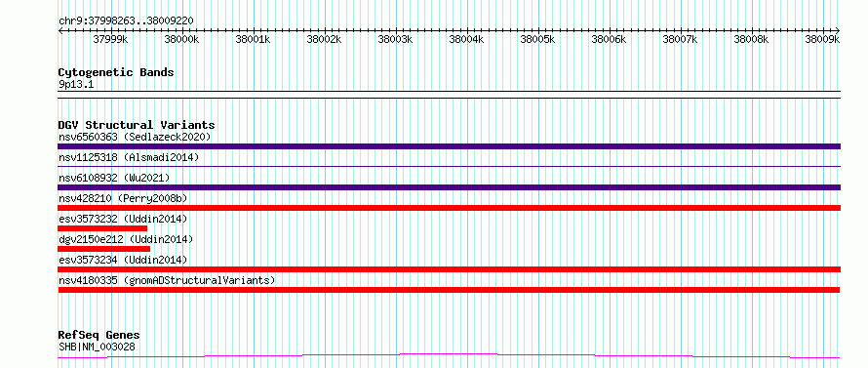Open the SHB|NM_003028 gene label
Image resolution: width=868 pixels, height=368 pixels.
pyautogui.click(x=97, y=347)
